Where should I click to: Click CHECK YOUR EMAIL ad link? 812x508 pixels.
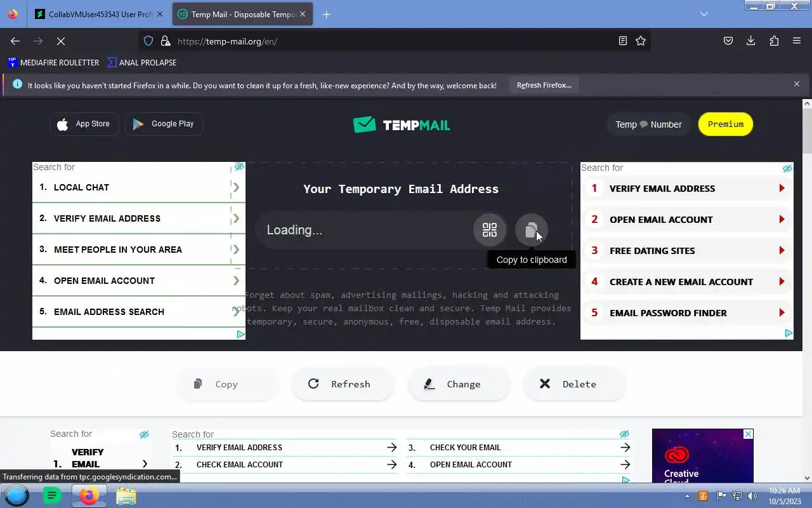[x=465, y=448]
